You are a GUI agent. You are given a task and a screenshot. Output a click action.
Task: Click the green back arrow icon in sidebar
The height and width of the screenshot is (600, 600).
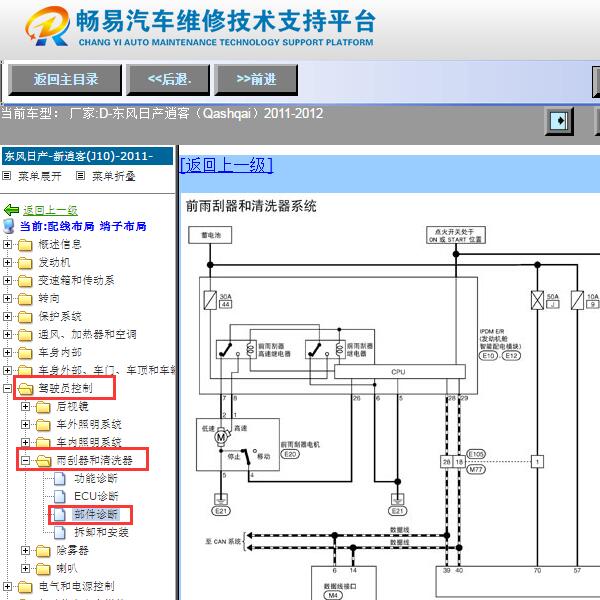coord(11,210)
